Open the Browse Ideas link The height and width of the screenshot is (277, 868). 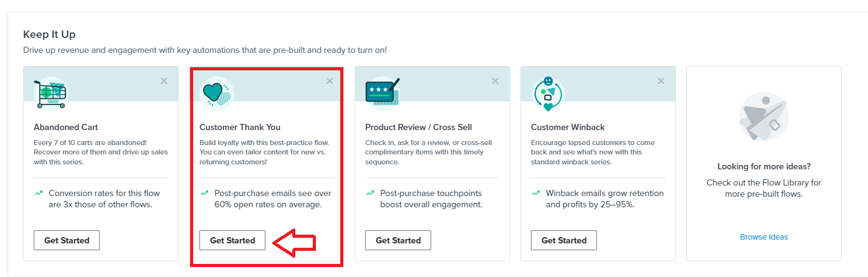click(764, 237)
